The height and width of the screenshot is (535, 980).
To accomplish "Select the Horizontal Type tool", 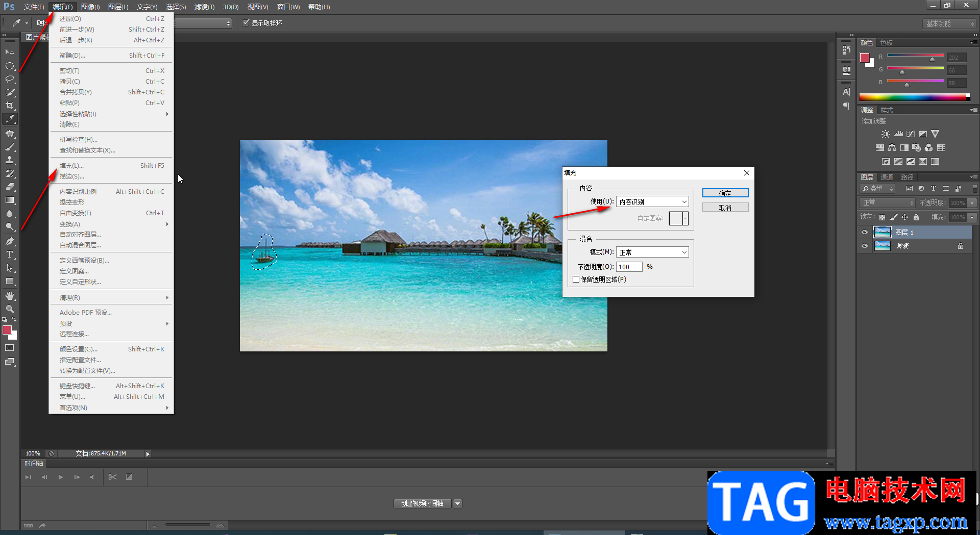I will point(10,254).
